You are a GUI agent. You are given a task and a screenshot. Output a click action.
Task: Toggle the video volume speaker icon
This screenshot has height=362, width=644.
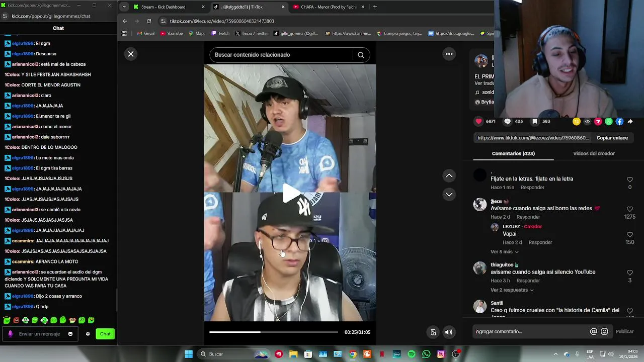tap(449, 332)
